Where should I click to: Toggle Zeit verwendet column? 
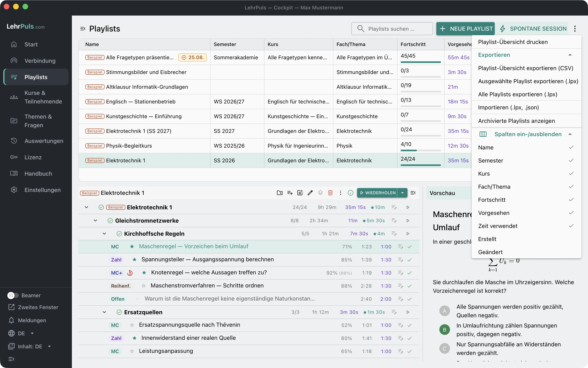(x=526, y=226)
